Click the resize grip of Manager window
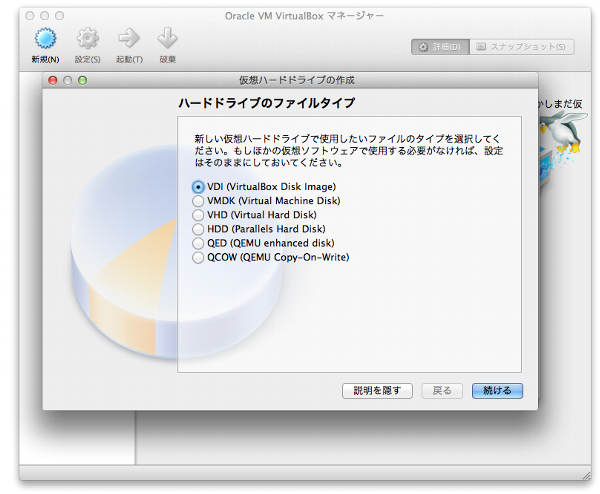The height and width of the screenshot is (494, 600). coord(586,475)
